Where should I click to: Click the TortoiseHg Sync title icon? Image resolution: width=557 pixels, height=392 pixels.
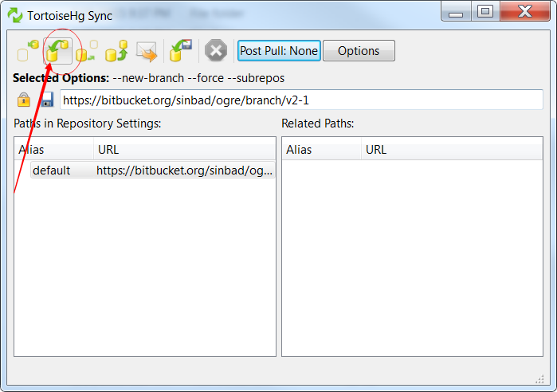pos(15,15)
